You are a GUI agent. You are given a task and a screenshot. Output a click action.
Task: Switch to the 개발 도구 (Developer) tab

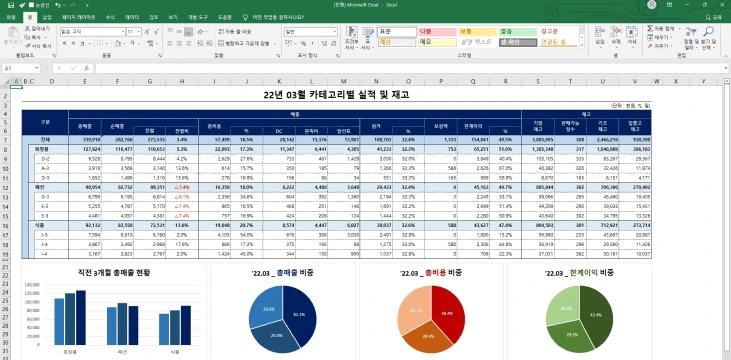198,17
